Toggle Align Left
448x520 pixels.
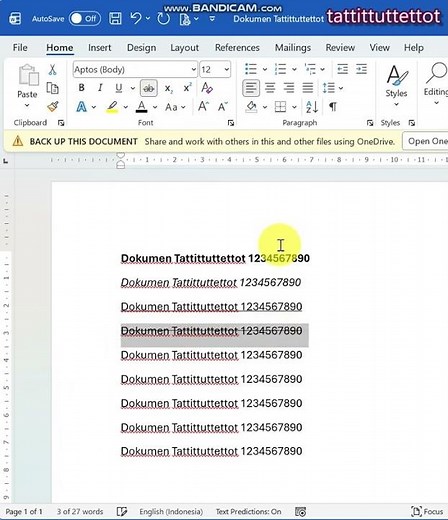pos(251,88)
